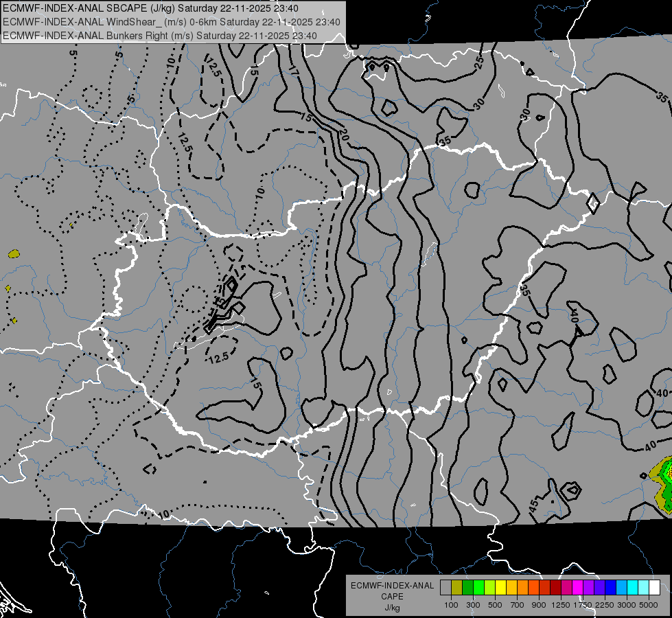672x618 pixels.
Task: Click the white last legend swatch
Action: pyautogui.click(x=654, y=588)
